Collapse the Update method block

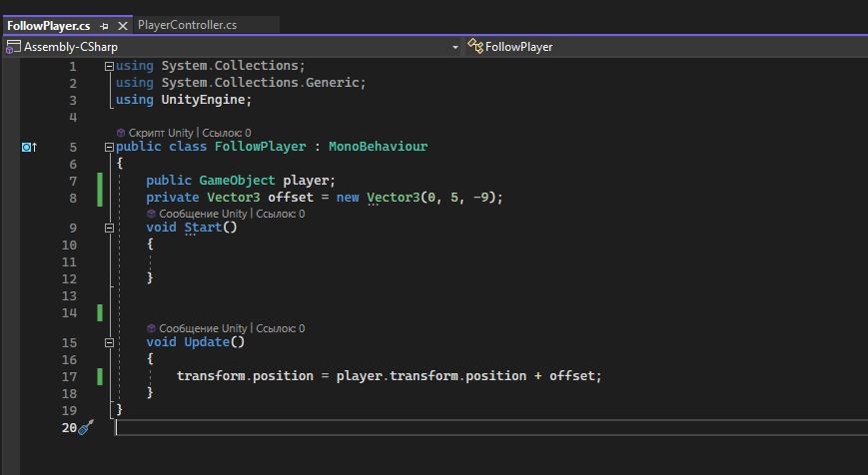(109, 343)
